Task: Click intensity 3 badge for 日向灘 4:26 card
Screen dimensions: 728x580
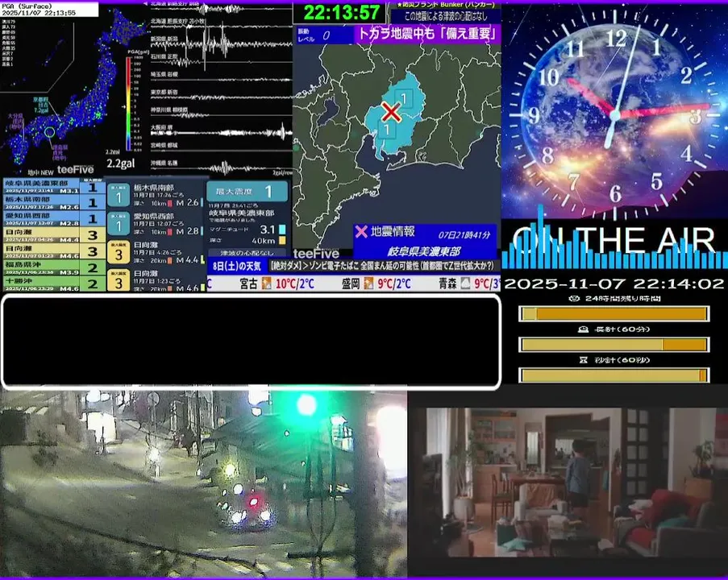Action: [x=119, y=253]
